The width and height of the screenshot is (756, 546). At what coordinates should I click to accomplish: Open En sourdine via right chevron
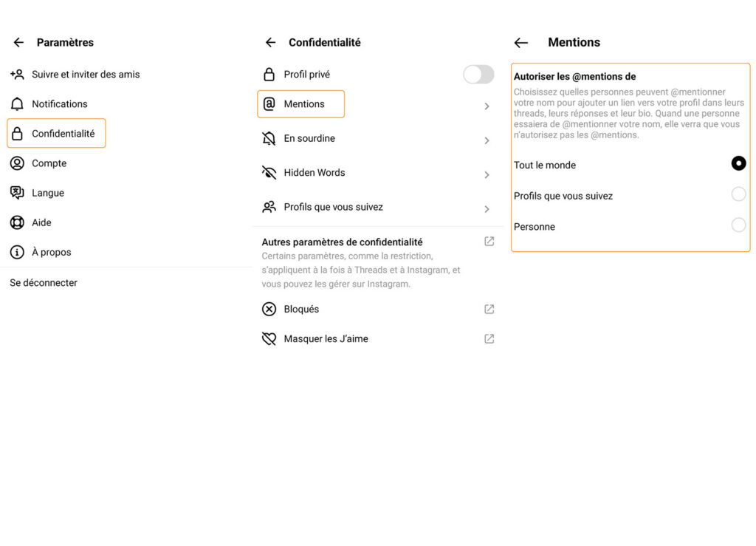click(x=487, y=140)
